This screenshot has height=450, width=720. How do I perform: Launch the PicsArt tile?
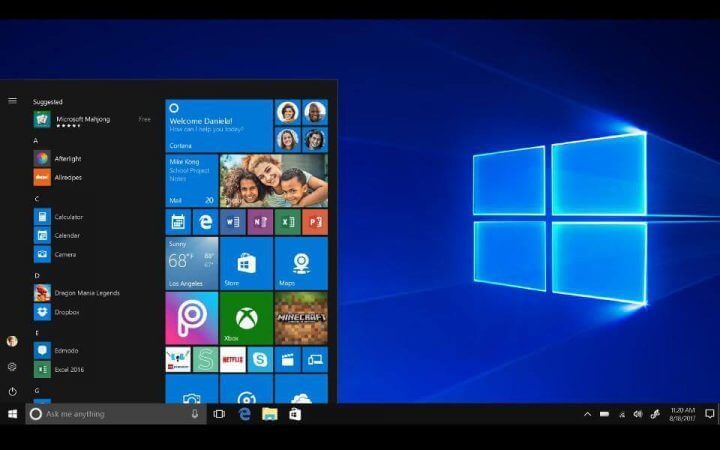coord(191,317)
